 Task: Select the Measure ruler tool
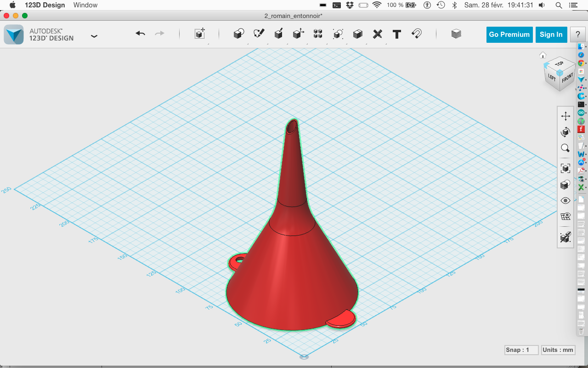click(x=377, y=34)
